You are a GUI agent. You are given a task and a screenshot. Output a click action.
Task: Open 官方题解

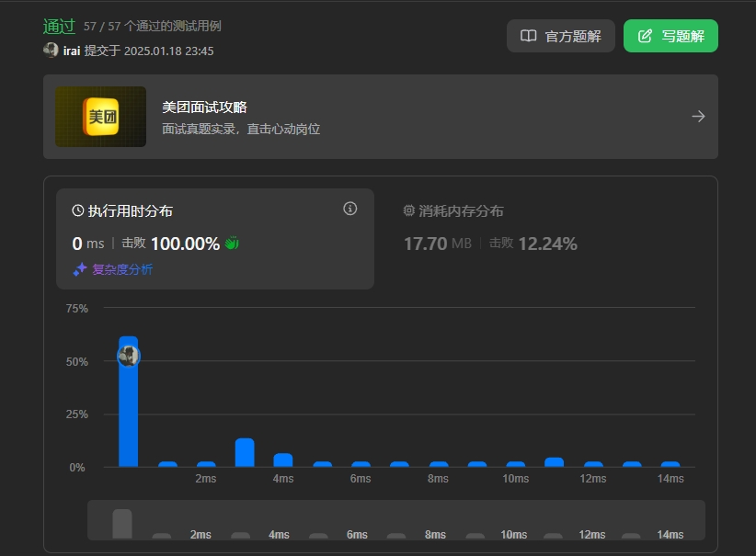[560, 36]
